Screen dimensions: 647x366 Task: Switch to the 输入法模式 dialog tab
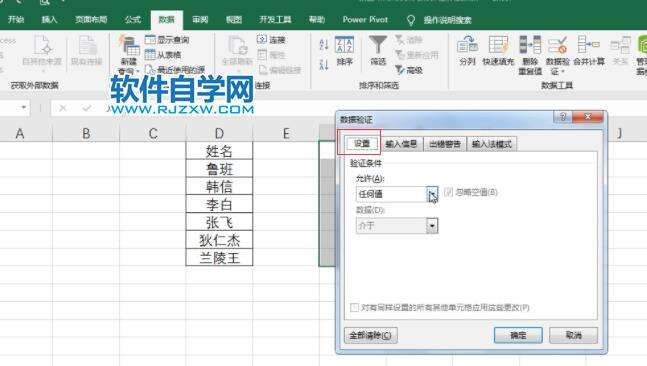[x=492, y=144]
